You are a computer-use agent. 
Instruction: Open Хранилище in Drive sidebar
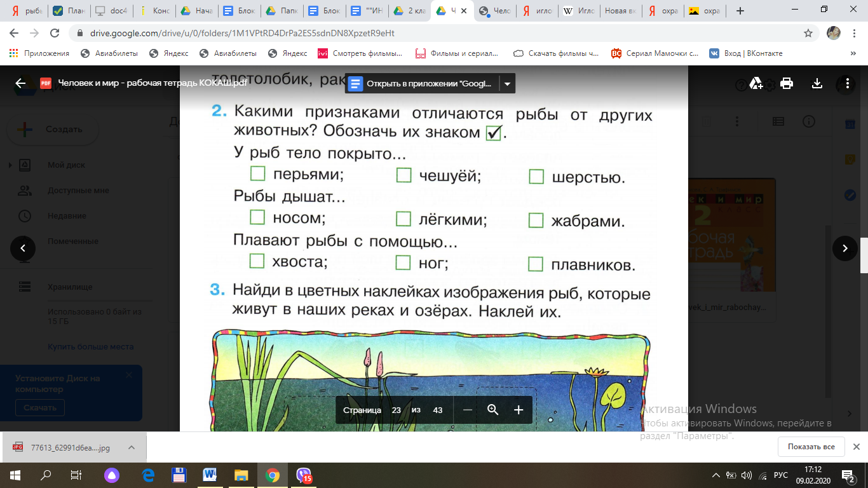click(70, 287)
